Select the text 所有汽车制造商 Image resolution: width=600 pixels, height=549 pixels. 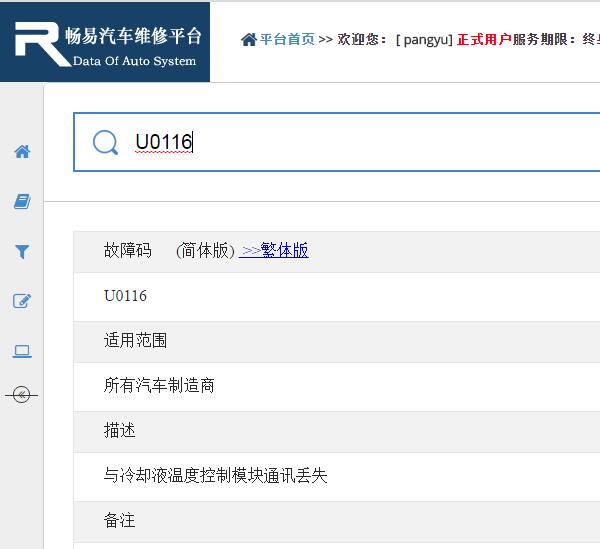coord(159,385)
